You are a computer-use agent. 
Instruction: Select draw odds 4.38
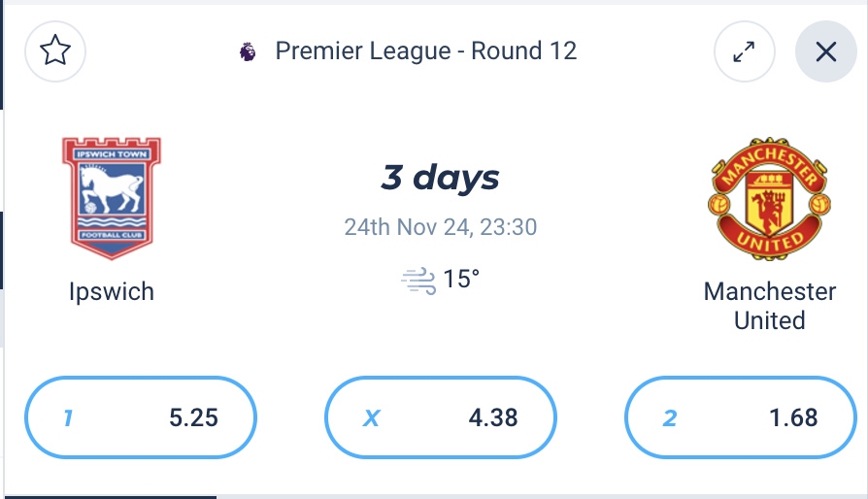441,417
